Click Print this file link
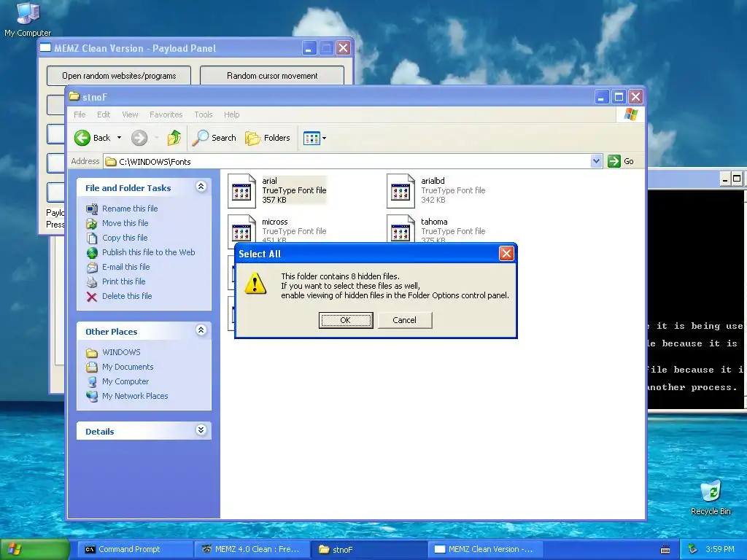The image size is (747, 560). (123, 281)
